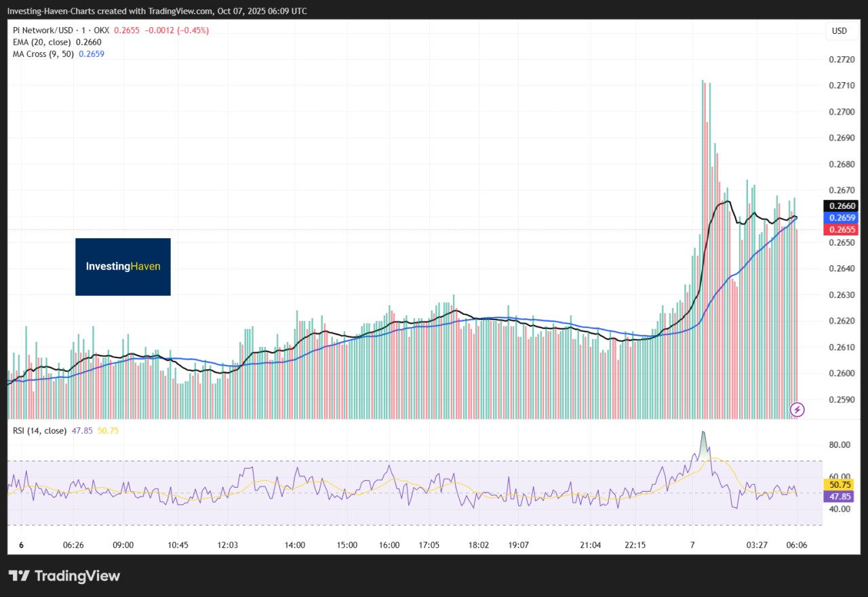Click the blue 0.2659 MA price tag

pos(840,218)
